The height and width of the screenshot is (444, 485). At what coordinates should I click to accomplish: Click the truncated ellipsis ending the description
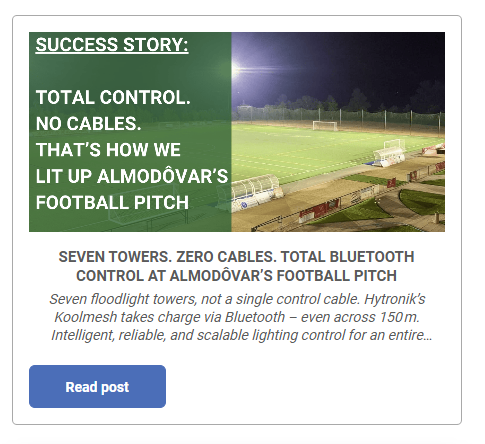coord(428,336)
